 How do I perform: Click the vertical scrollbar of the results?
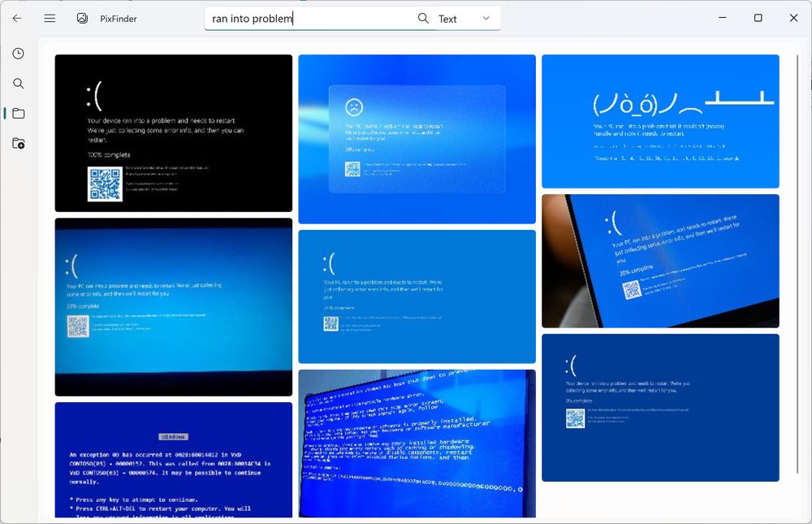tap(797, 263)
